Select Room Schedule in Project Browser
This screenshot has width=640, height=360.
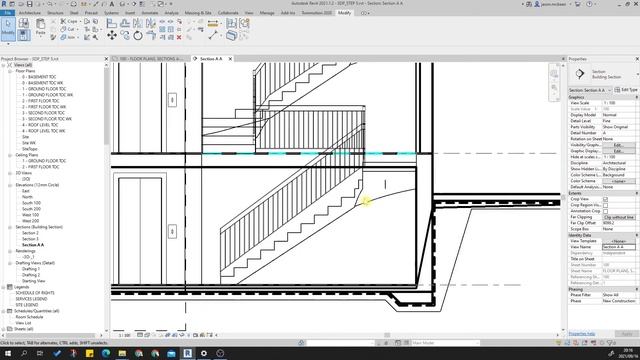click(x=29, y=317)
